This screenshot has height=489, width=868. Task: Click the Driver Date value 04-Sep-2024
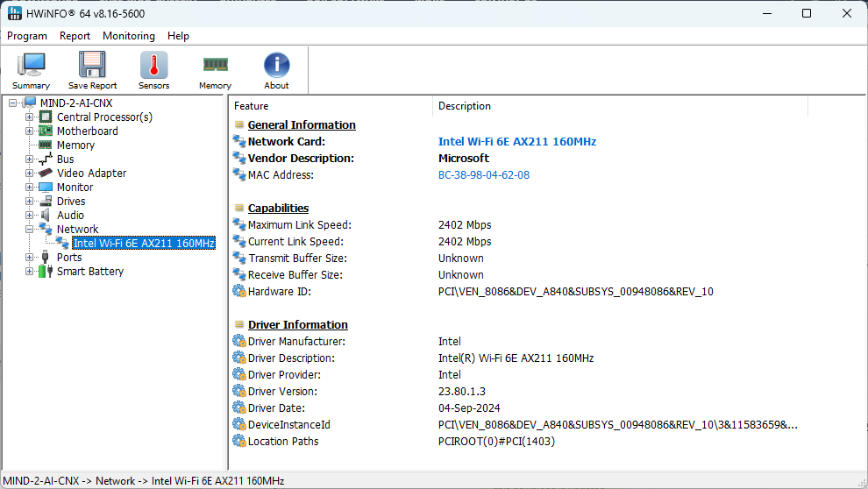pos(469,407)
